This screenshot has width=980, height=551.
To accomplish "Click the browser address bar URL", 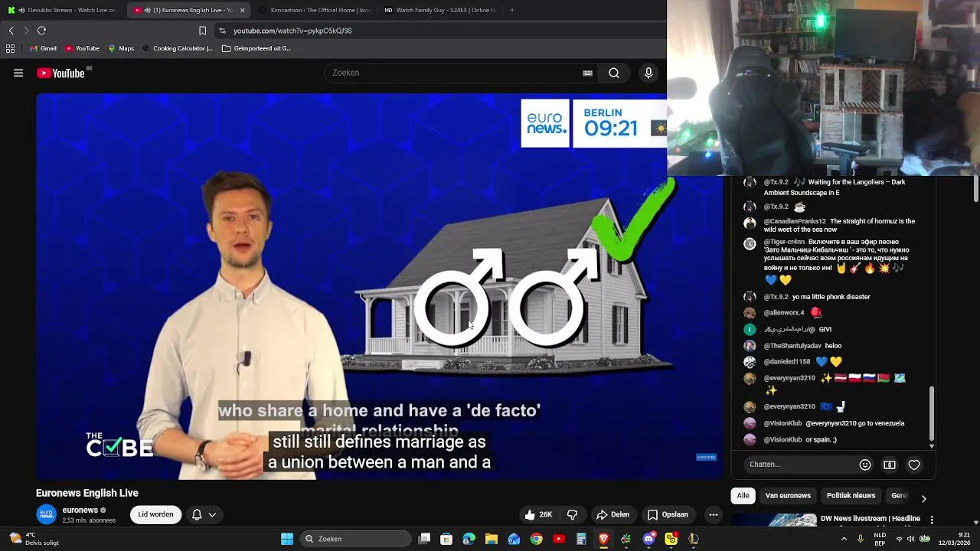I will point(292,31).
